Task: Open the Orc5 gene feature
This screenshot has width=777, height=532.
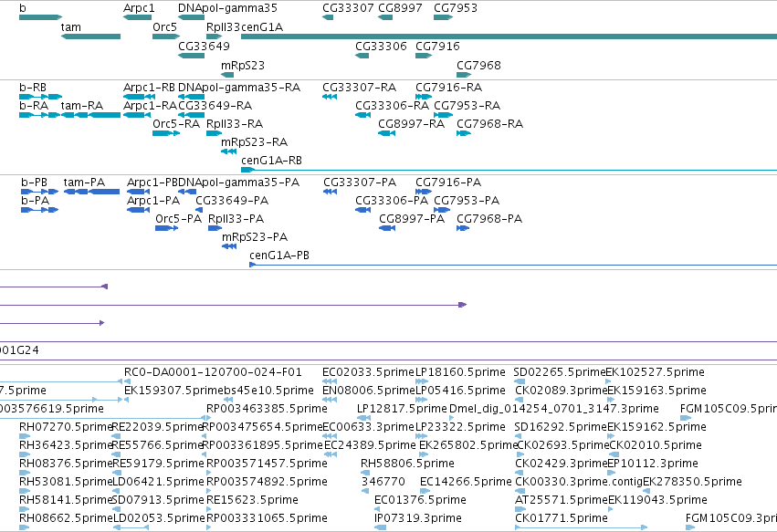Action: 166,37
